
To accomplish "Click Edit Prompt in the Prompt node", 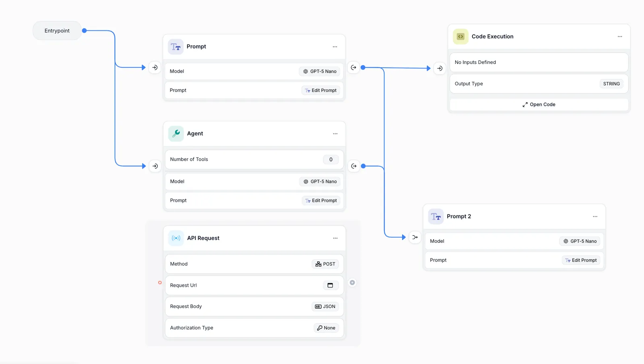I will [321, 90].
